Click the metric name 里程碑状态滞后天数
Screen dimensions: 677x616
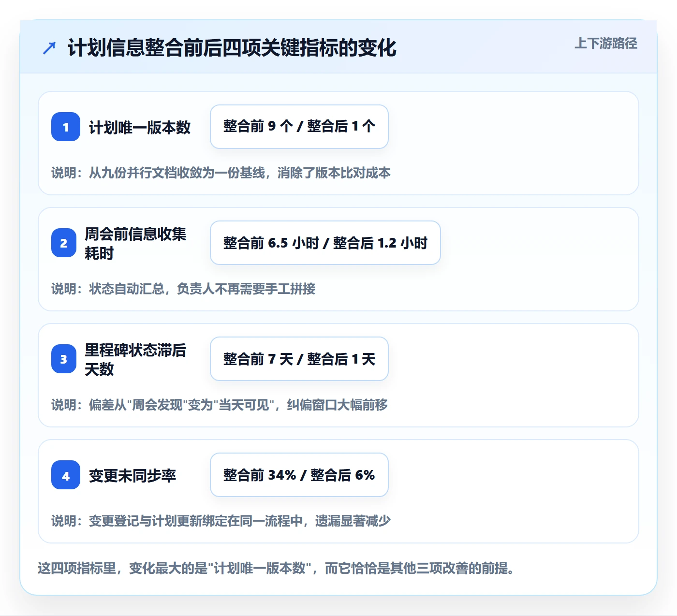pyautogui.click(x=135, y=359)
